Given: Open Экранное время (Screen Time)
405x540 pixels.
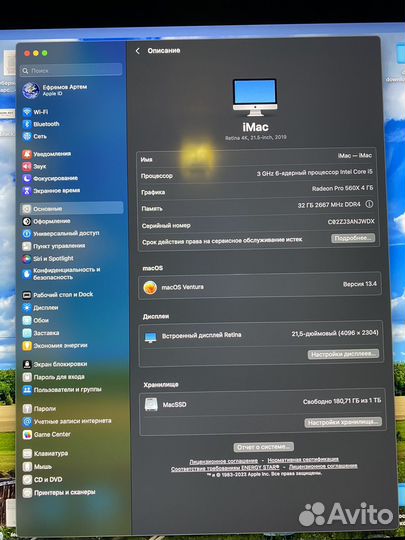Looking at the screenshot, I should coord(51,190).
